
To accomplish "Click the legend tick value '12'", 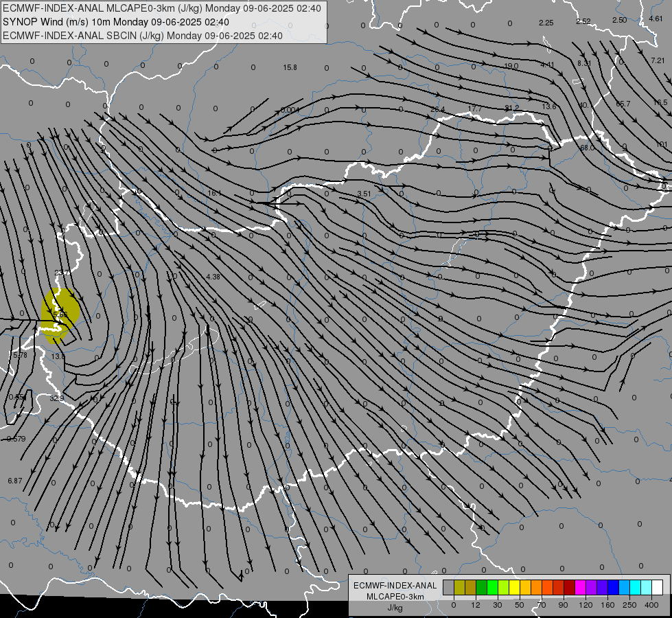I will tap(476, 605).
